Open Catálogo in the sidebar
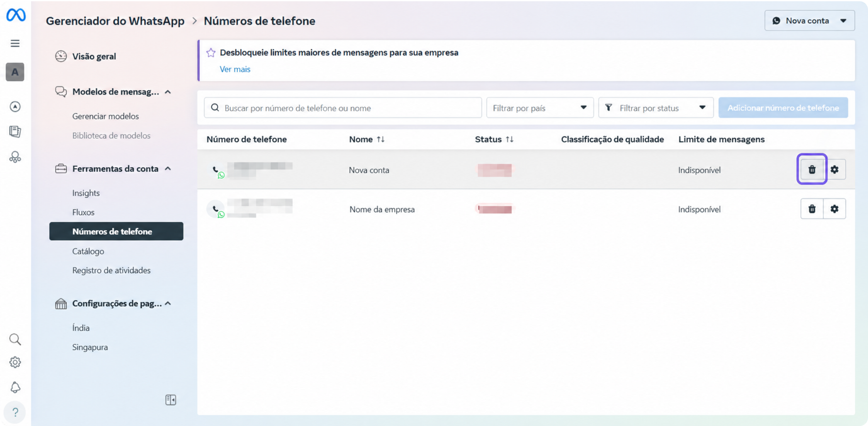The image size is (868, 426). (x=88, y=251)
